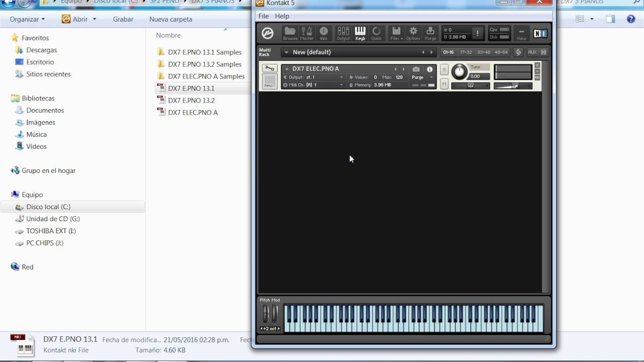Go to previous multi preset arrow
The image size is (644, 362).
(423, 52)
